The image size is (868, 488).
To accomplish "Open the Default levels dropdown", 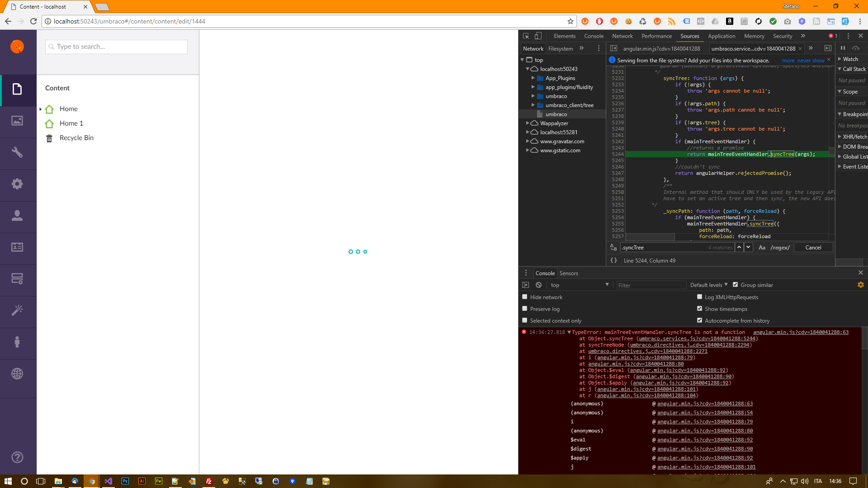I will point(708,285).
